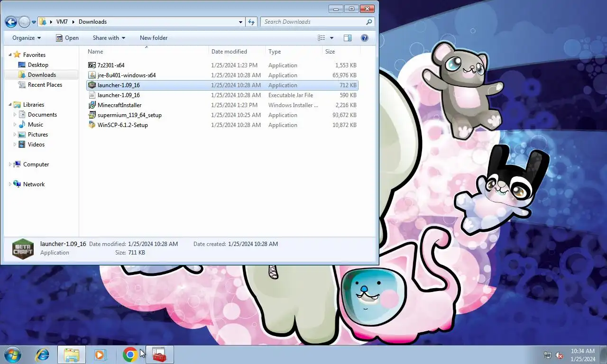Open the address bar previous locations dropdown
The height and width of the screenshot is (364, 607).
(x=241, y=22)
